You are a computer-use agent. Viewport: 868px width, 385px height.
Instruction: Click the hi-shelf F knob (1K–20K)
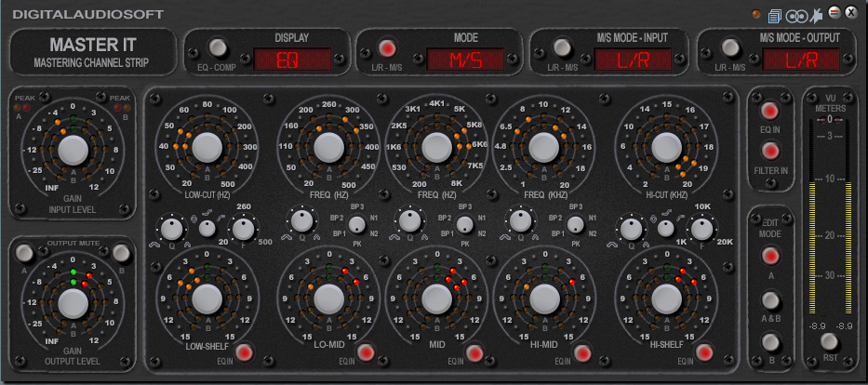click(x=702, y=229)
